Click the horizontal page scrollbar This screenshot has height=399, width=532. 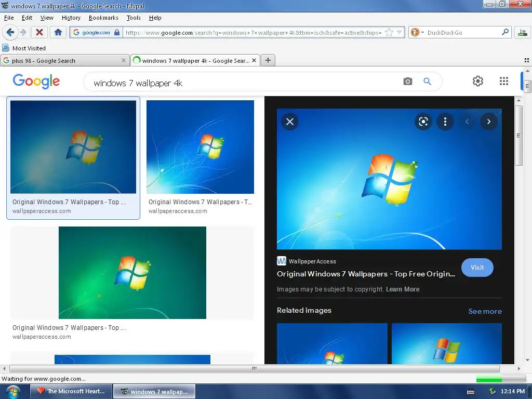tap(255, 368)
